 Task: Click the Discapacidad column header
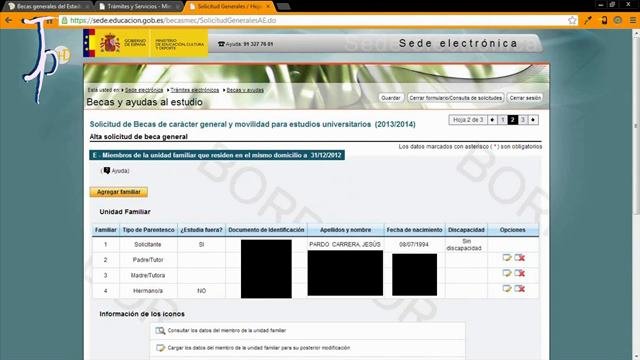pos(466,230)
